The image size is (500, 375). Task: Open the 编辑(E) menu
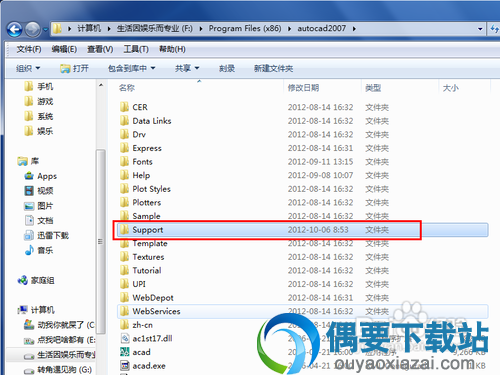coord(64,49)
